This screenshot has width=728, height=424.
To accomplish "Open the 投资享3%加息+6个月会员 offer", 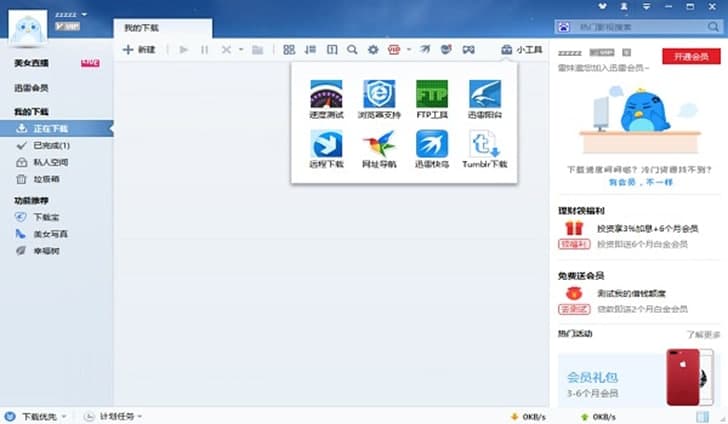I will click(647, 228).
